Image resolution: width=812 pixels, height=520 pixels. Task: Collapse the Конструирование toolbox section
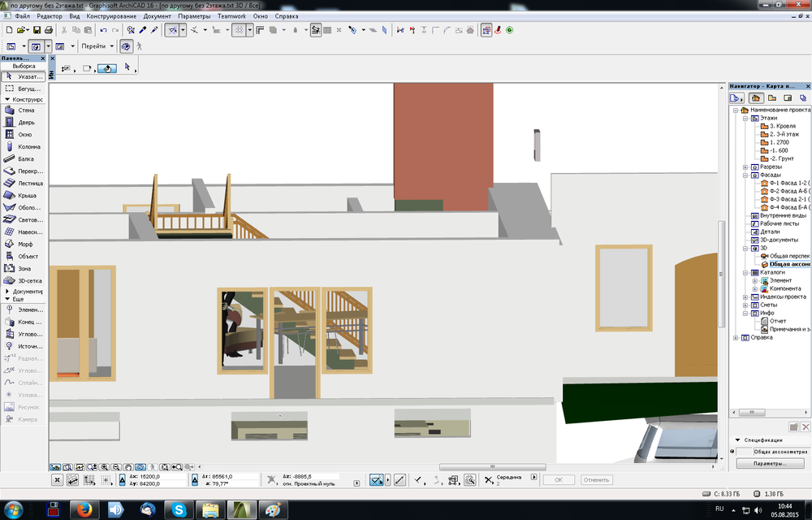tap(8, 99)
